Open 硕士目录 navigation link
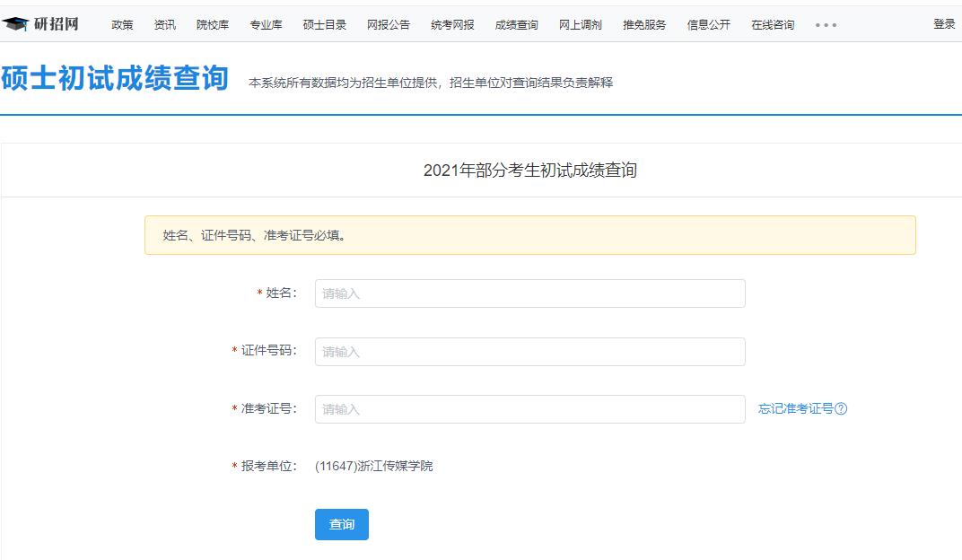This screenshot has width=962, height=560. point(325,25)
